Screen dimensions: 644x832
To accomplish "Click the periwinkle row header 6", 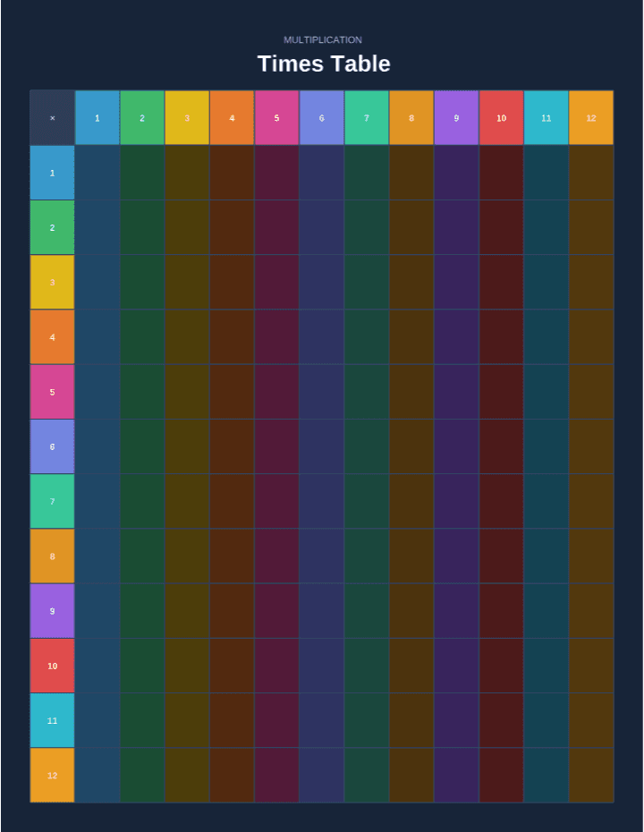I will coord(52,446).
